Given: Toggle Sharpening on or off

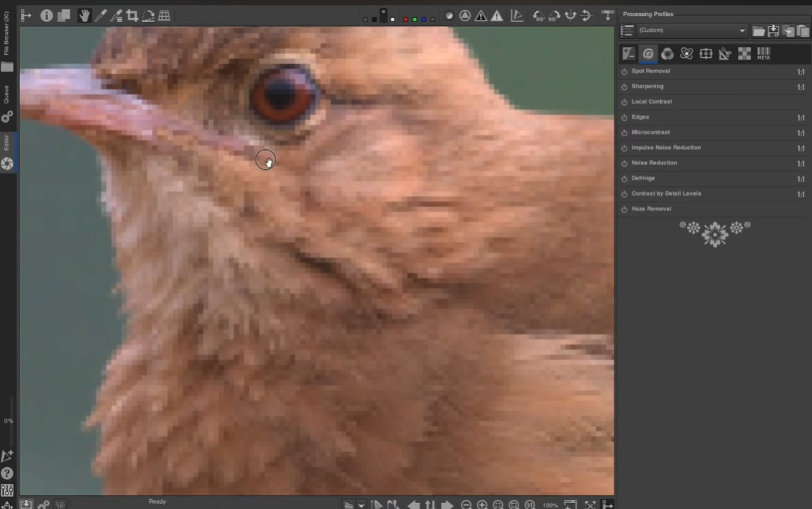Looking at the screenshot, I should [624, 87].
